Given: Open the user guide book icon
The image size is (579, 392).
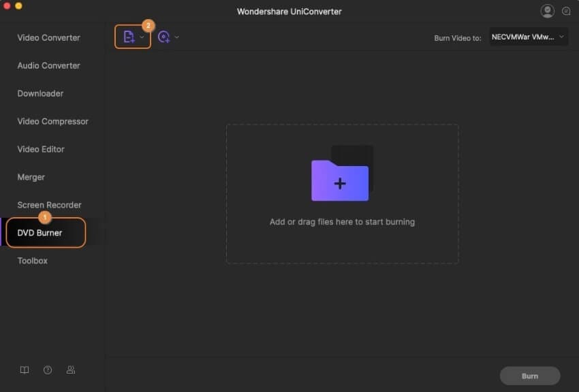Looking at the screenshot, I should coord(25,370).
